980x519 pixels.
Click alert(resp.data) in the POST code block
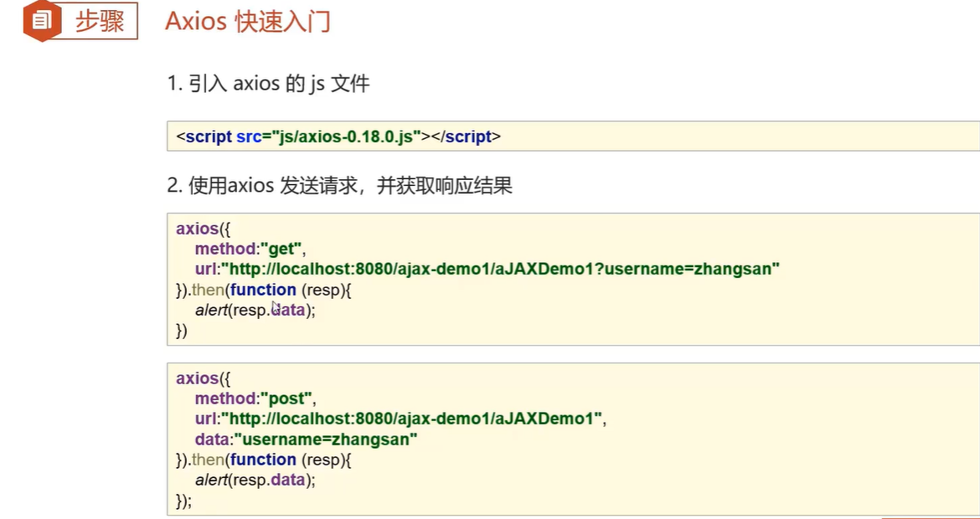[x=255, y=480]
